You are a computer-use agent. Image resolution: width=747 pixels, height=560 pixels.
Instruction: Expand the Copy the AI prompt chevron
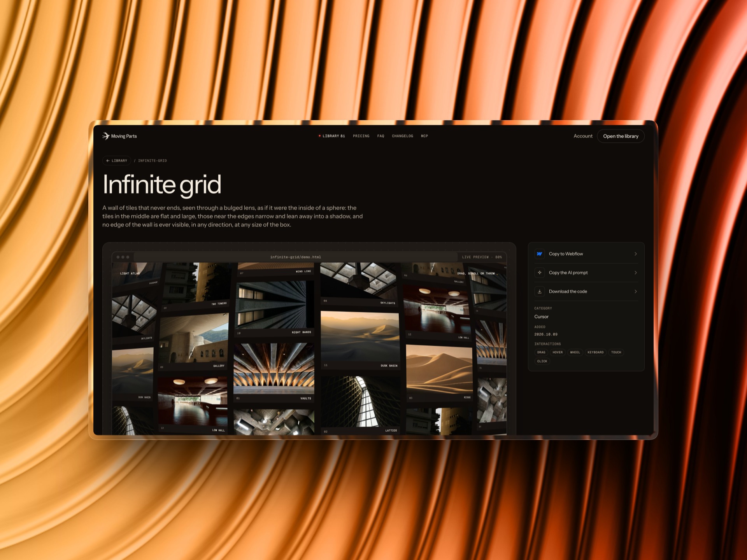(x=636, y=273)
